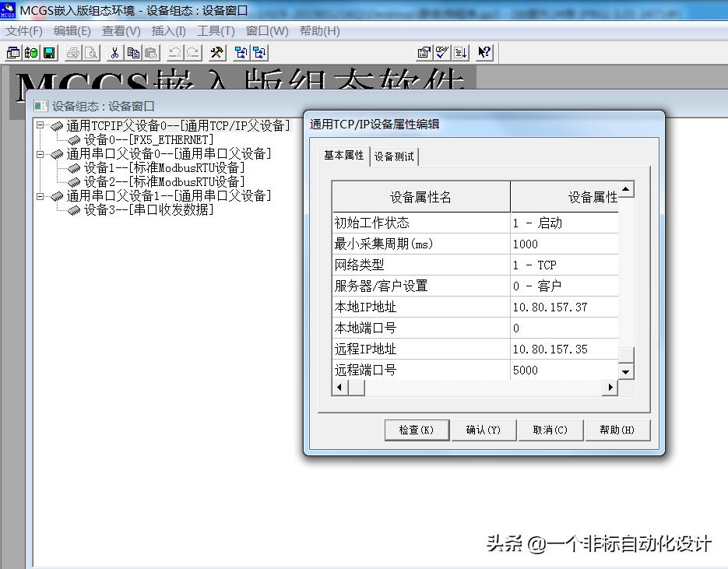Click the Save icon in the toolbar
This screenshot has height=569, width=728.
48,53
